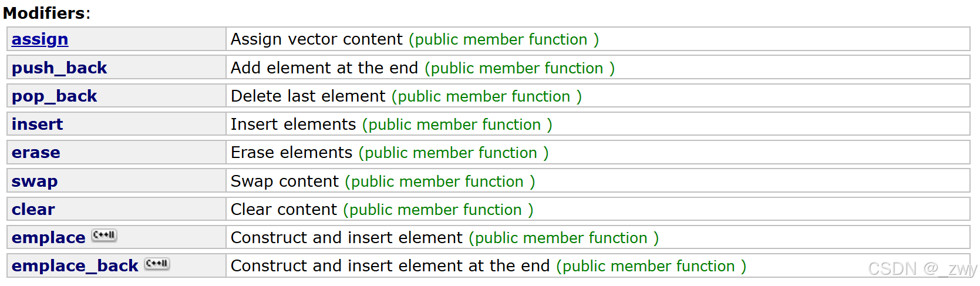Image resolution: width=980 pixels, height=286 pixels.
Task: Click the C++11 icon beside emplace_back
Action: point(157,264)
